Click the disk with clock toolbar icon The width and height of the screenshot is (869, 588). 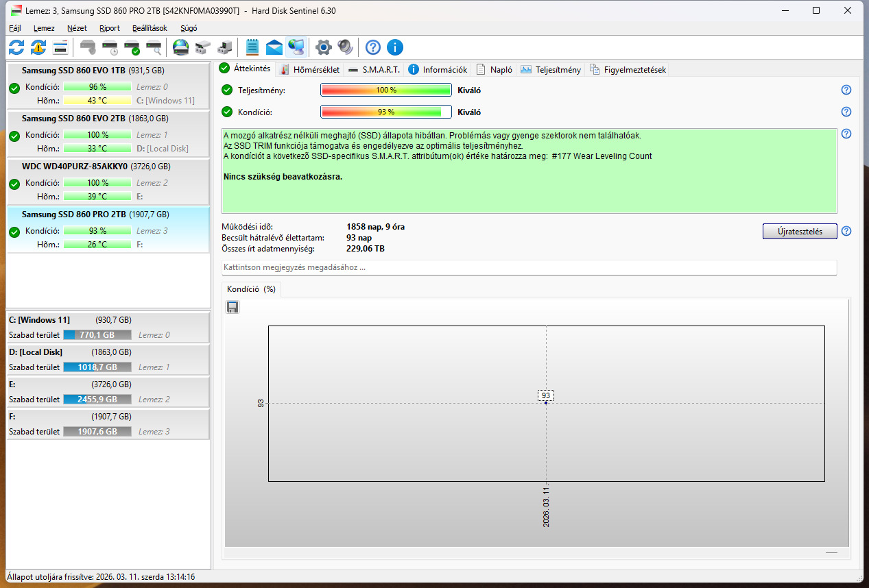pos(110,47)
